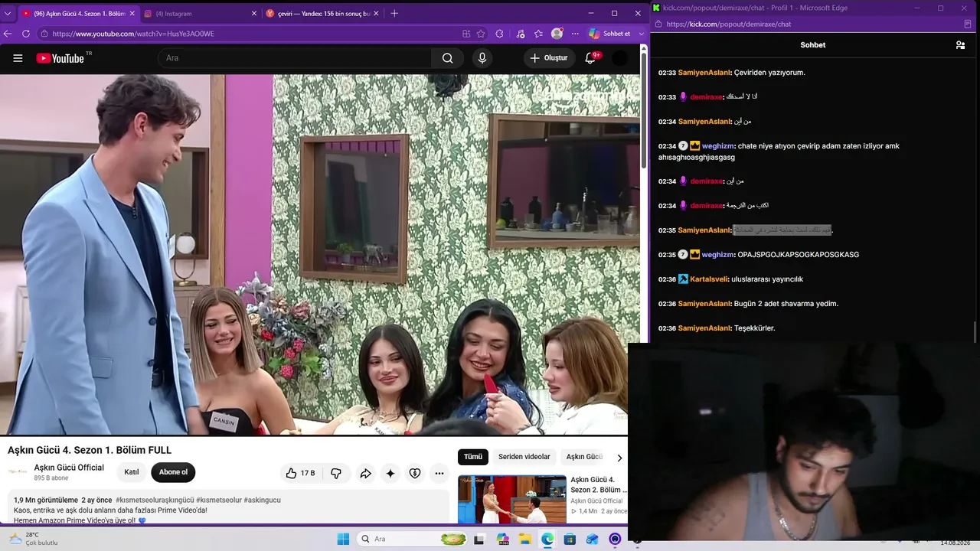Click the Katıl join button

click(132, 472)
